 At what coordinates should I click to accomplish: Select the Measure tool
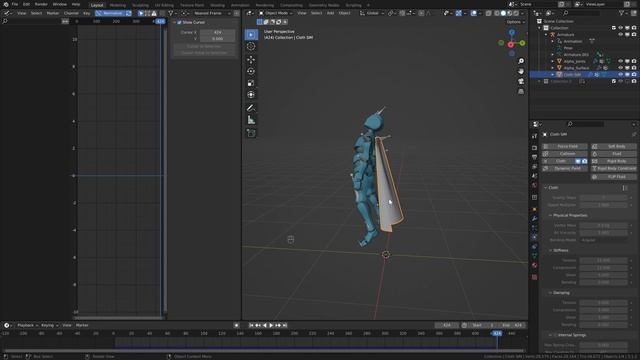coord(251,120)
